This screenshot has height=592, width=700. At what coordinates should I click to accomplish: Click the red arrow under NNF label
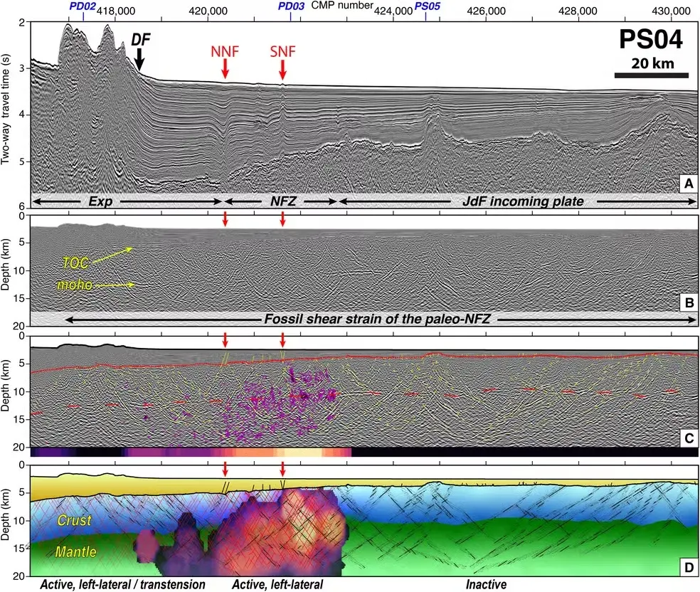tap(225, 68)
